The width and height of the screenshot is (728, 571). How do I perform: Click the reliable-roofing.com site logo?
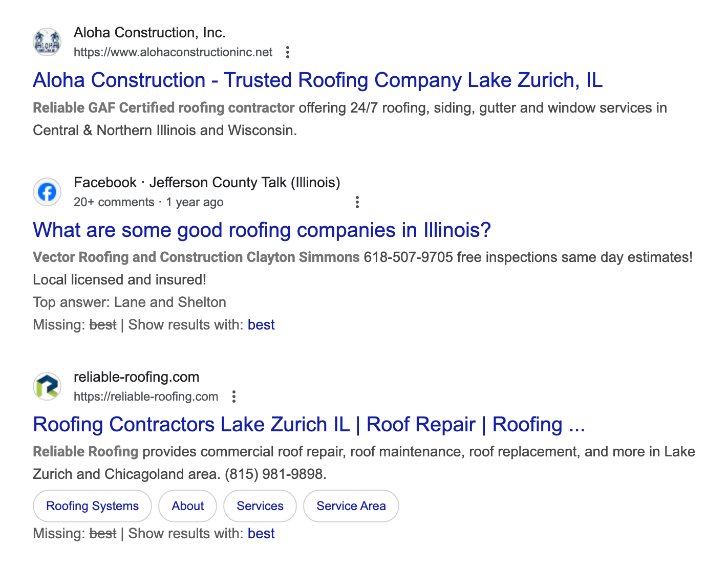coord(47,386)
